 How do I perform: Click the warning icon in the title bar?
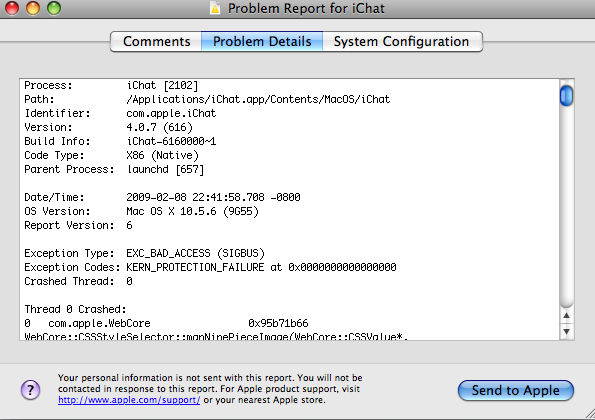tap(215, 8)
